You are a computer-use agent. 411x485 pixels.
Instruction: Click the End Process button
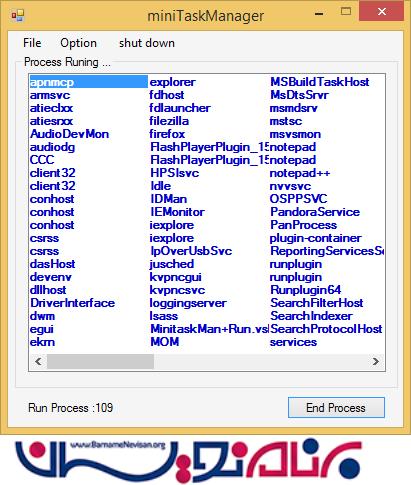[336, 408]
